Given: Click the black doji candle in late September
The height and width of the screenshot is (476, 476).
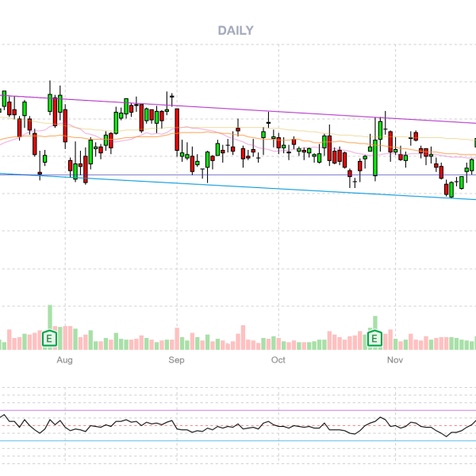Looking at the screenshot, I should 269,123.
